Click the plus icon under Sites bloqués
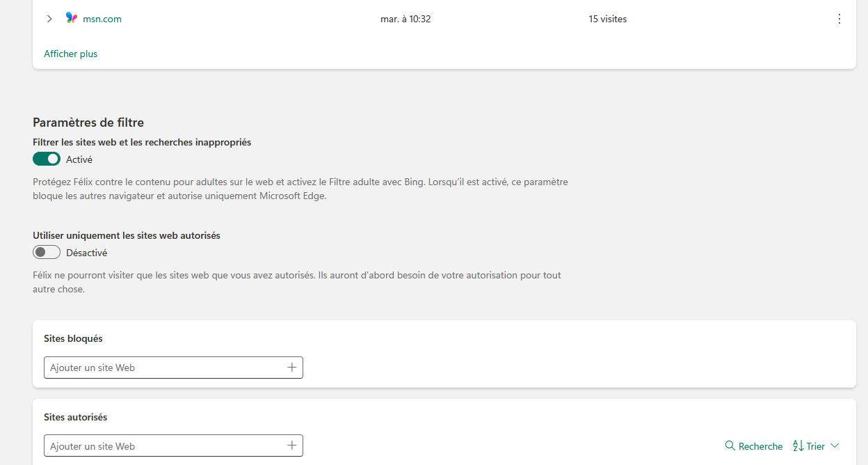 [x=292, y=367]
